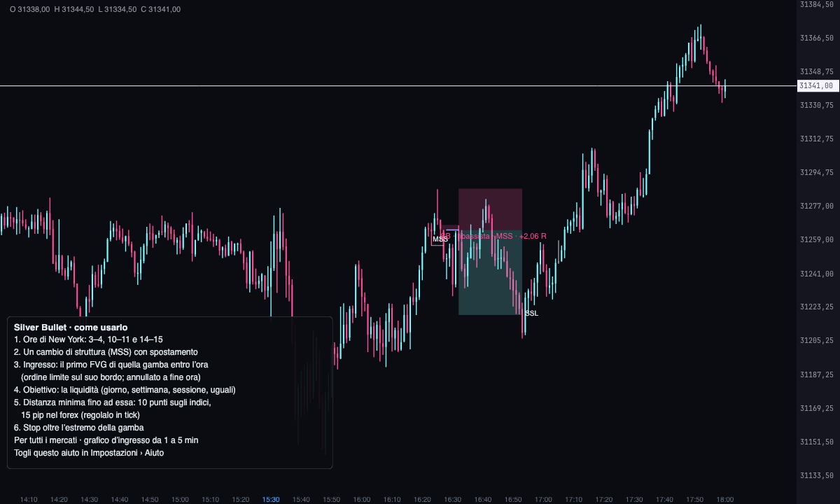Click the white current-price horizontal line
Screen dimensions: 840x504
pyautogui.click(x=398, y=86)
